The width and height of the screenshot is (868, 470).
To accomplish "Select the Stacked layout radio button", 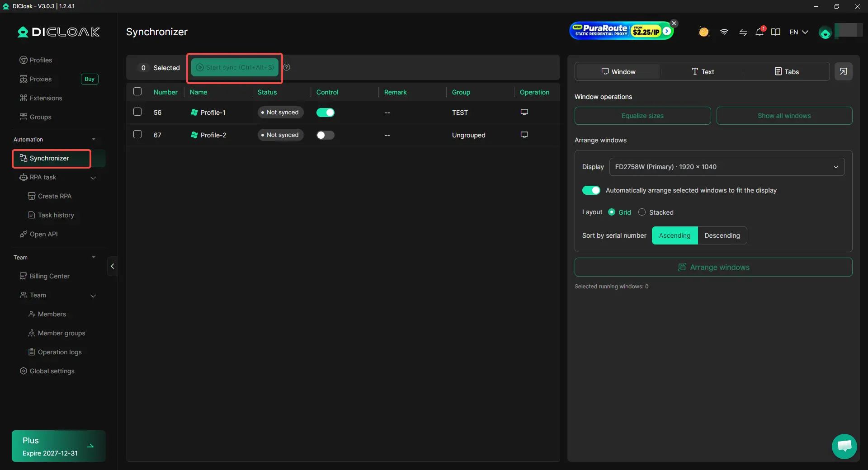I will pos(642,212).
